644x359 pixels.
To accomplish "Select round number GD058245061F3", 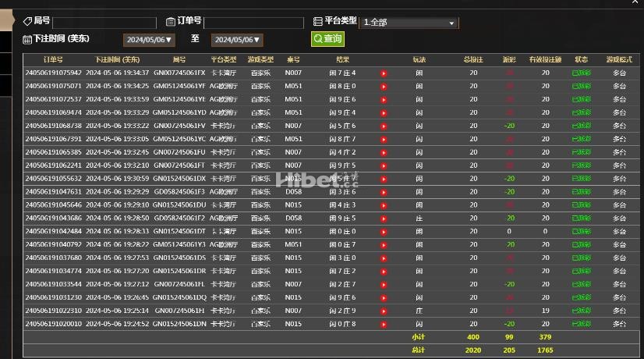I will (x=179, y=192).
